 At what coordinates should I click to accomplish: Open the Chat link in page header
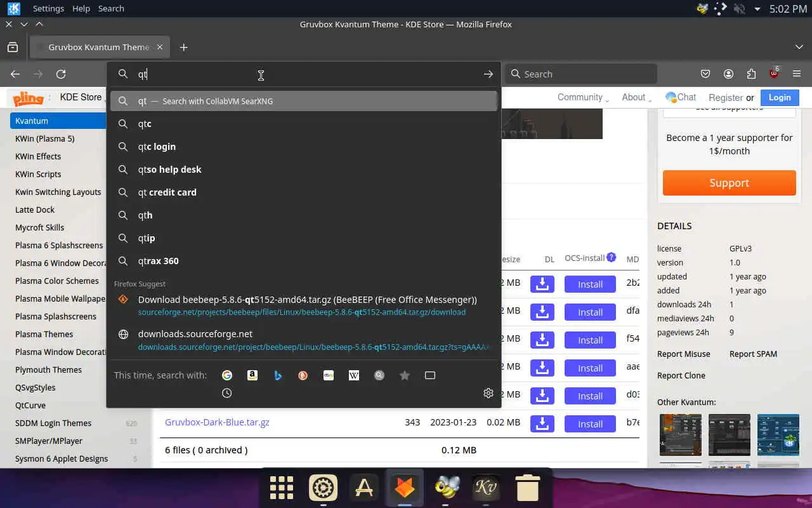681,97
